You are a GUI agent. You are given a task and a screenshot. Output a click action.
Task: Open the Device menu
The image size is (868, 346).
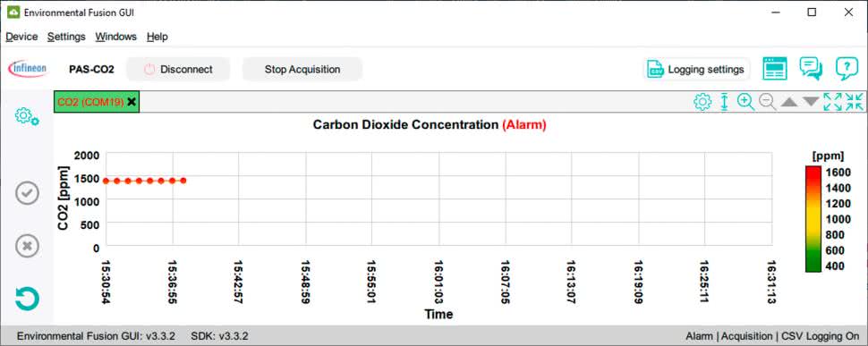21,37
